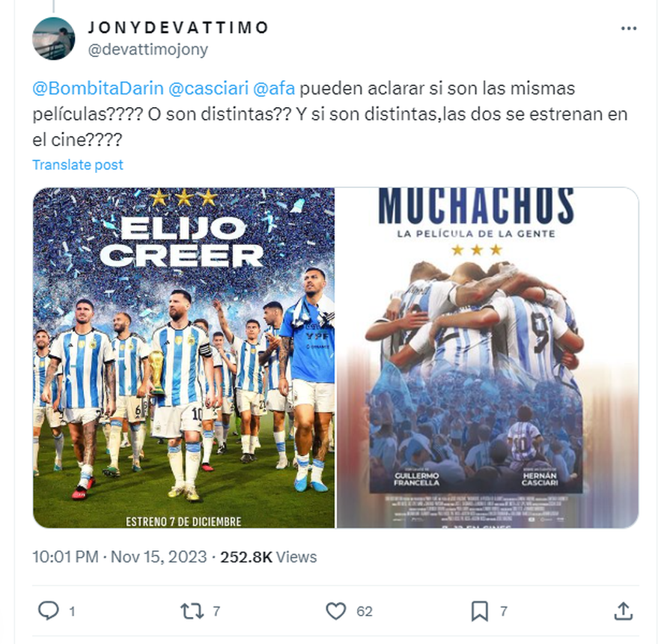The image size is (664, 644).
Task: Open the @devattimojony handle link
Action: click(147, 49)
